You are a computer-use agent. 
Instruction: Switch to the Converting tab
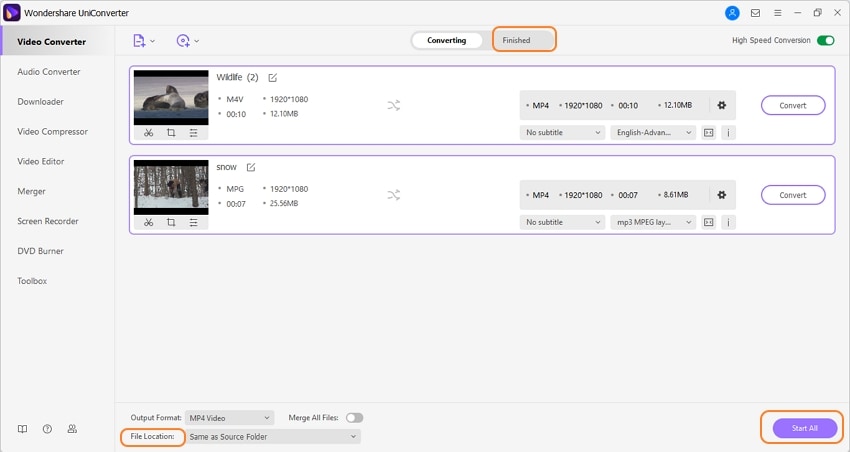(447, 40)
